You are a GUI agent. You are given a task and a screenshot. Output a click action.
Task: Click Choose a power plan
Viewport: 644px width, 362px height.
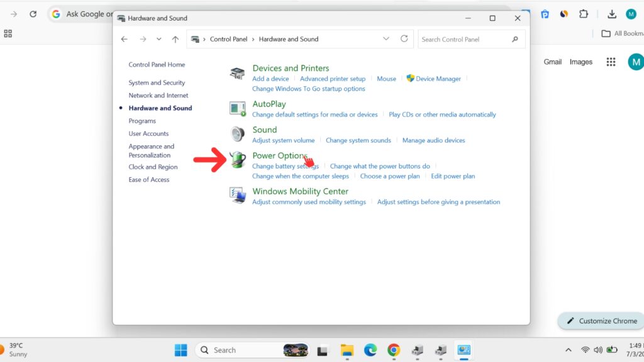tap(390, 176)
